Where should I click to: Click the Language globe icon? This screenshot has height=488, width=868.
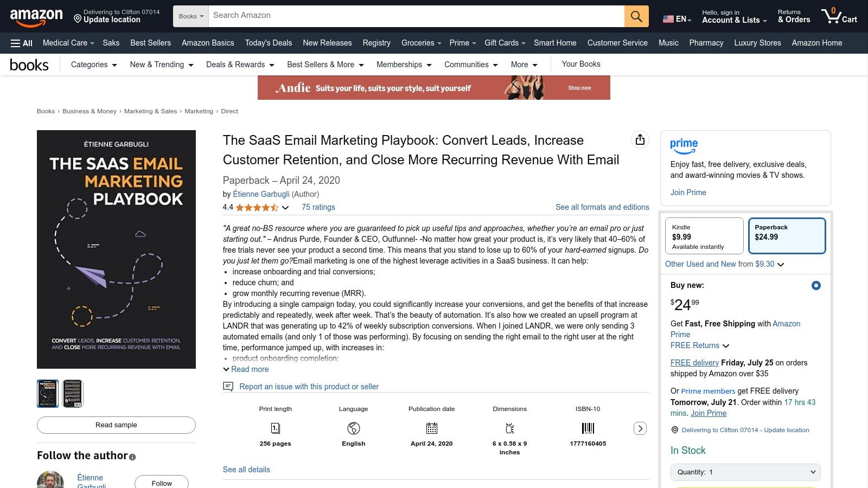point(354,428)
